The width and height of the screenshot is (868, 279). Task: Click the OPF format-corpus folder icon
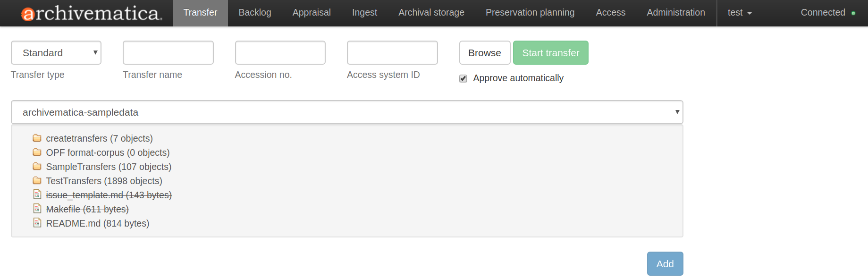(37, 152)
